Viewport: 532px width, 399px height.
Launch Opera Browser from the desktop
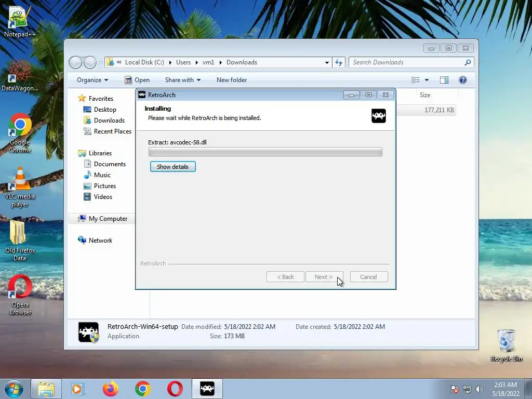point(20,295)
